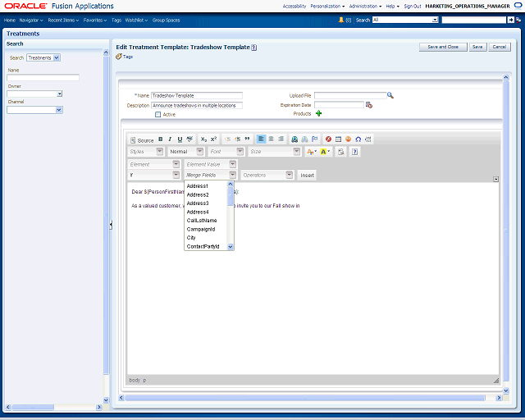The height and width of the screenshot is (420, 525).
Task: Add a product with green plus
Action: pyautogui.click(x=318, y=113)
